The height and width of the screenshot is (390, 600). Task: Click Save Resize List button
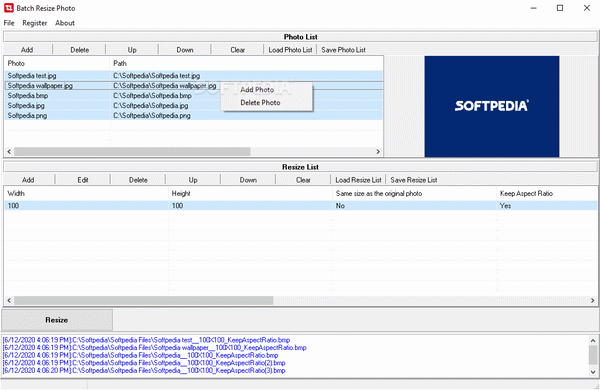click(414, 180)
